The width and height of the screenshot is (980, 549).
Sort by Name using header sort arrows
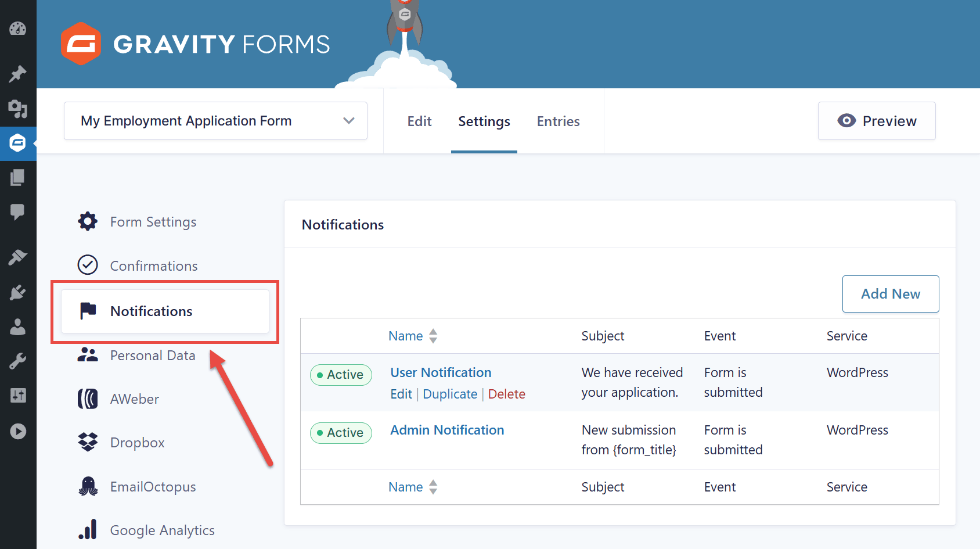coord(433,336)
